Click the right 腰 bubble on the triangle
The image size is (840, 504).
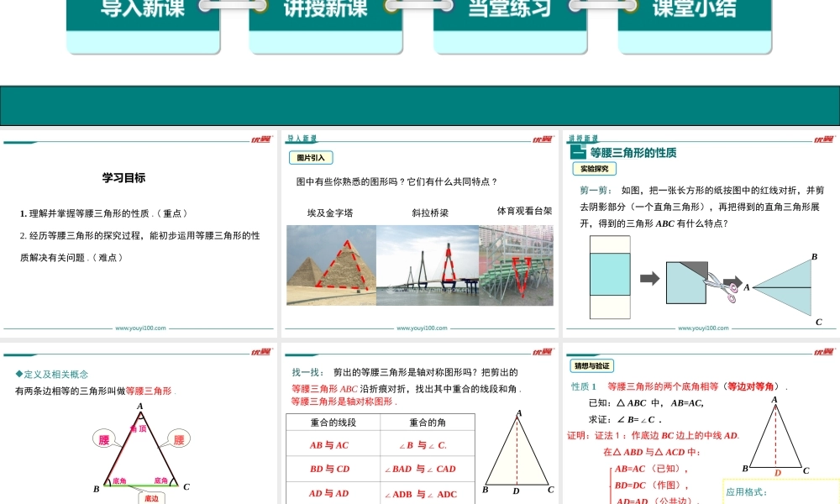pos(178,439)
